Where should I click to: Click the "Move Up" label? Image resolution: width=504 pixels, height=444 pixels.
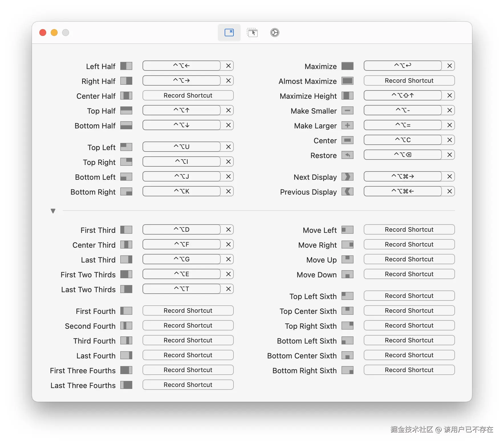click(322, 260)
